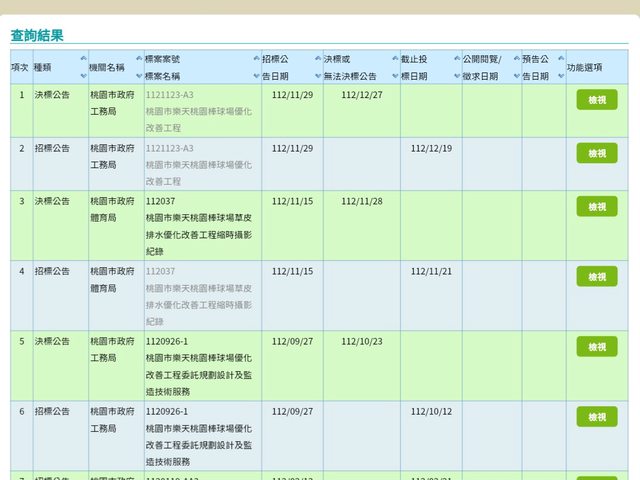Open 檢視 for row 4 體育局 招標公告
Viewport: 640px width, 480px height.
596,276
